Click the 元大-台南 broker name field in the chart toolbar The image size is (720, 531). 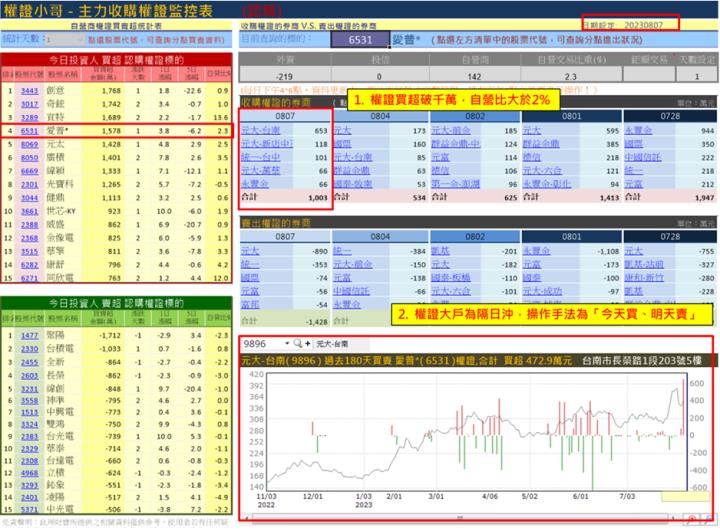tap(341, 344)
